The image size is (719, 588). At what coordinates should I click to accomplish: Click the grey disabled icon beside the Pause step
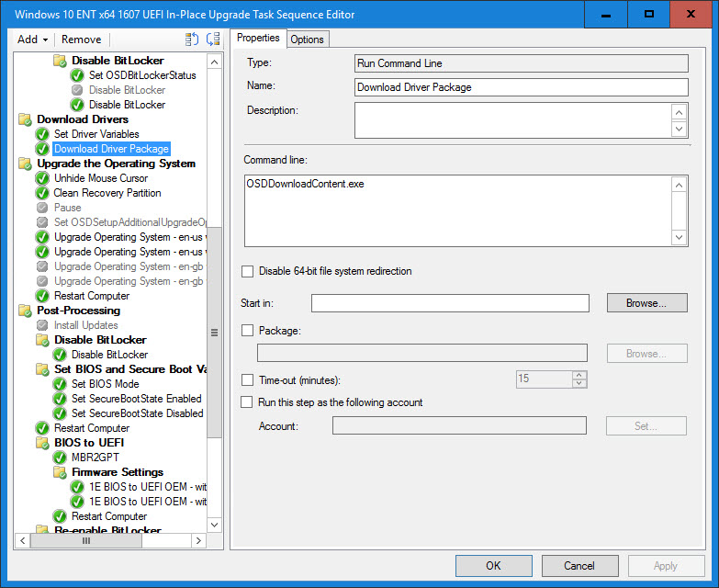tap(42, 208)
